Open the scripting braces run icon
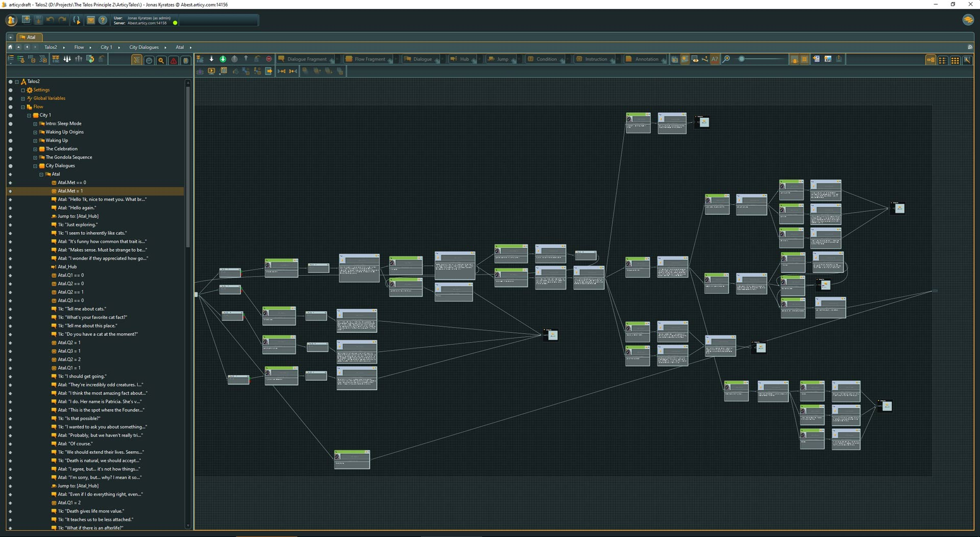 coord(77,20)
